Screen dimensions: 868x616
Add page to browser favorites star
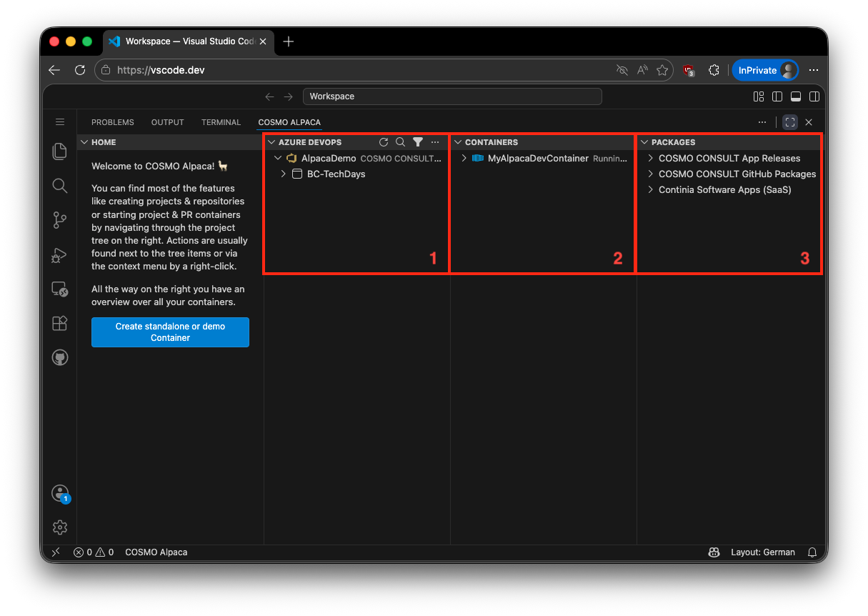[662, 70]
